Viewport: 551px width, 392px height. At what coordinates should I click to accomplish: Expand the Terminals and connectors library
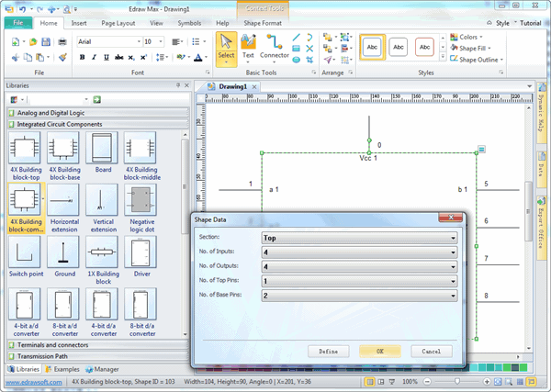pos(55,344)
